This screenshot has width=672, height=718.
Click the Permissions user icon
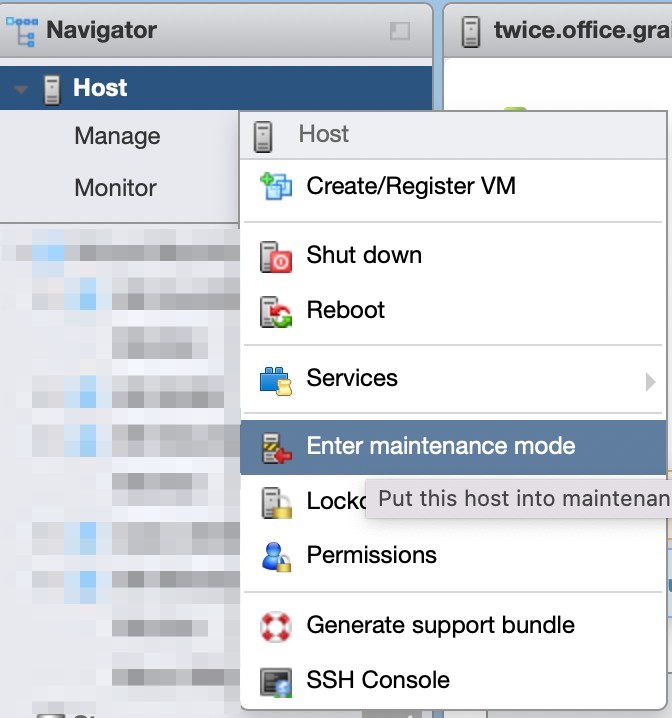point(276,556)
